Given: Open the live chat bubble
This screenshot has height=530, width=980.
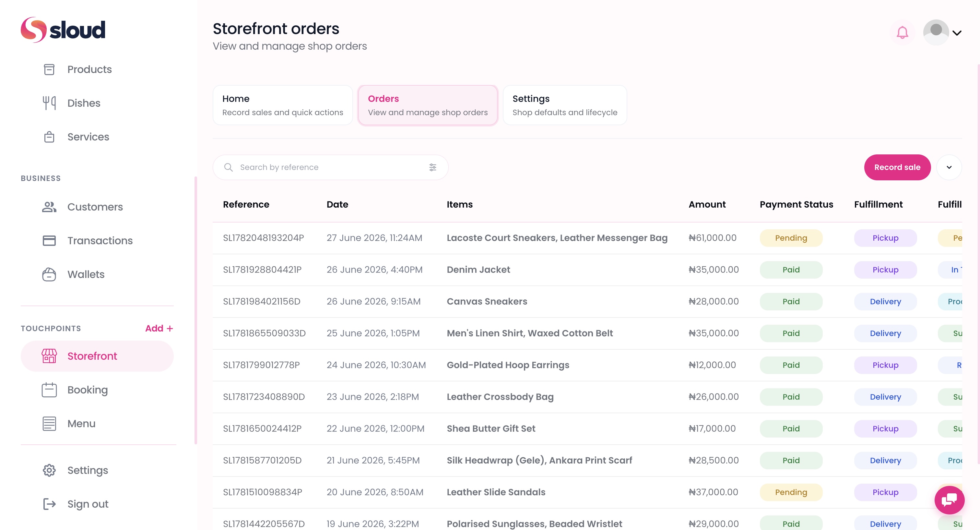Looking at the screenshot, I should point(949,500).
